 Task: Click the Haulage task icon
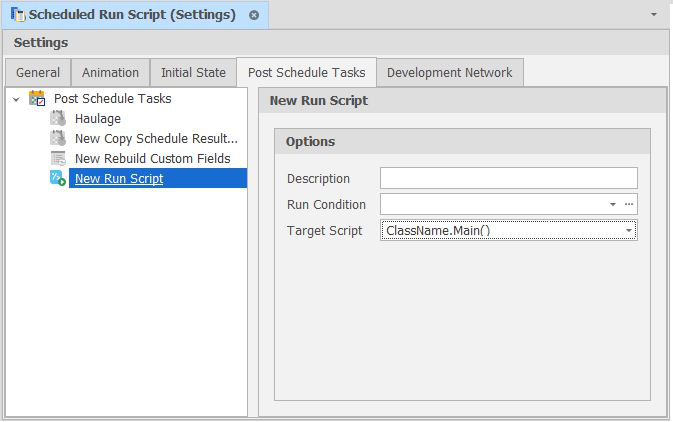click(x=58, y=119)
